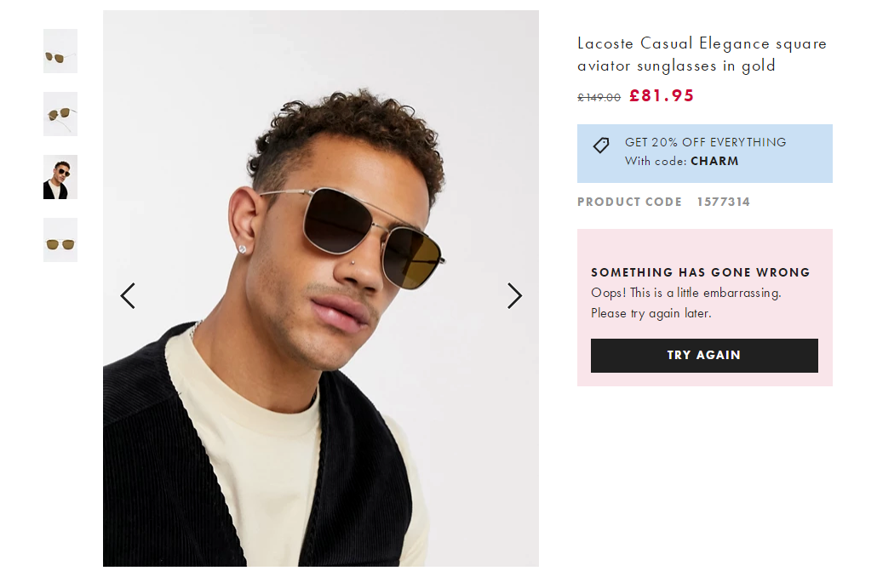Show the previous product image
Image resolution: width=877 pixels, height=588 pixels.
(128, 296)
